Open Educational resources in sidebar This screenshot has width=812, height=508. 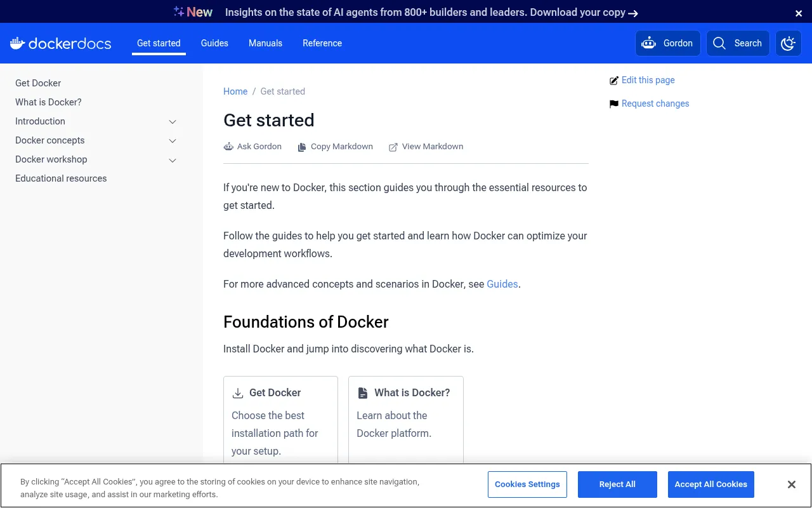[x=61, y=178]
